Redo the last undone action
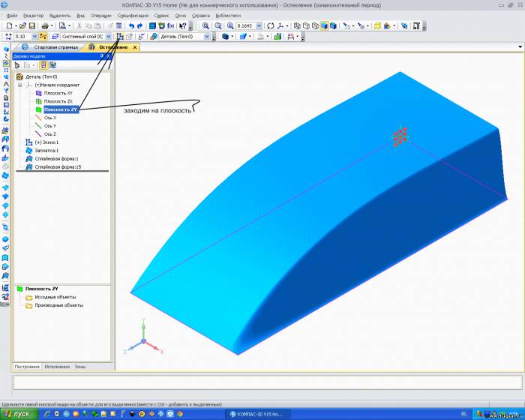525x420 pixels. tap(140, 25)
